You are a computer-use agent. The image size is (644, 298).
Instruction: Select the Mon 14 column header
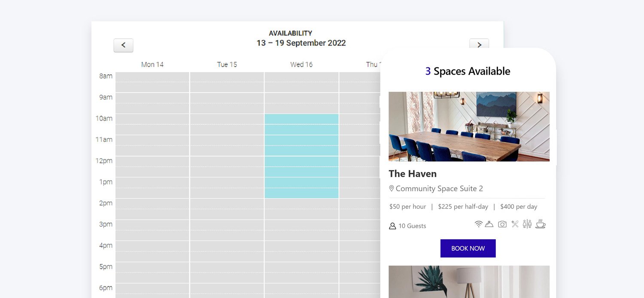152,64
